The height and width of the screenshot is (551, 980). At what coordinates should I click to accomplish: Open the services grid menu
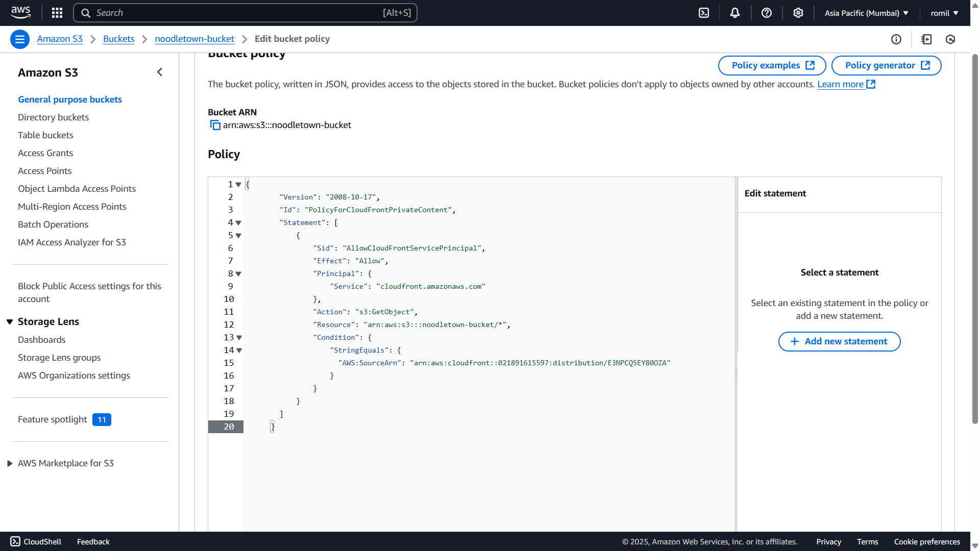coord(57,13)
